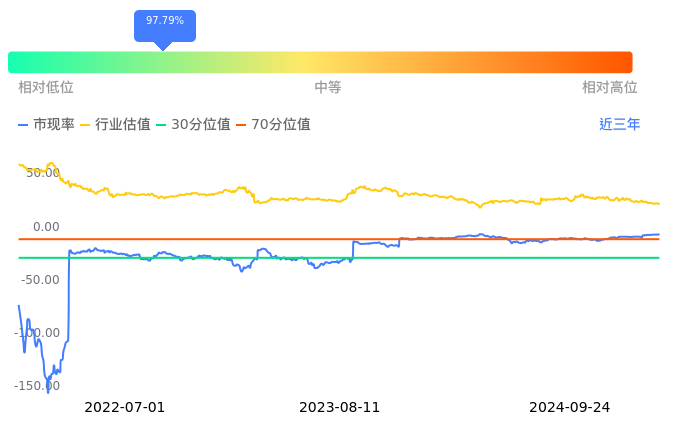This screenshot has width=686, height=442.
Task: Click the -50.00 y-axis value
Action: (x=41, y=280)
